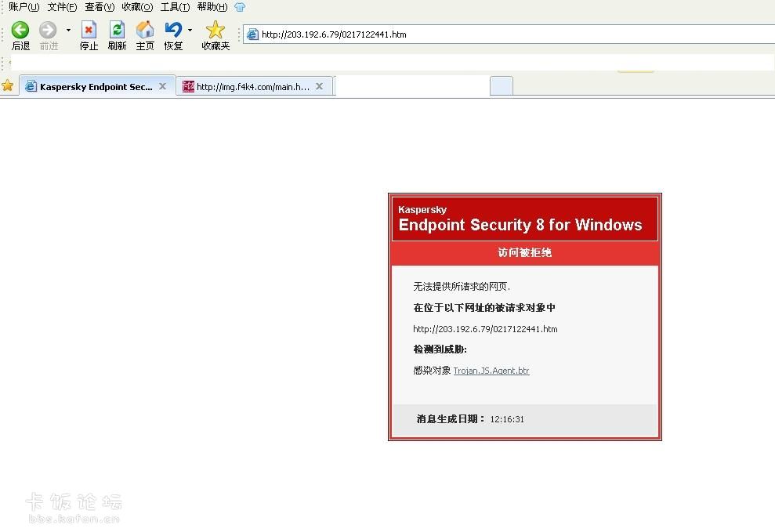Open the 工具(T) menu

[175, 7]
